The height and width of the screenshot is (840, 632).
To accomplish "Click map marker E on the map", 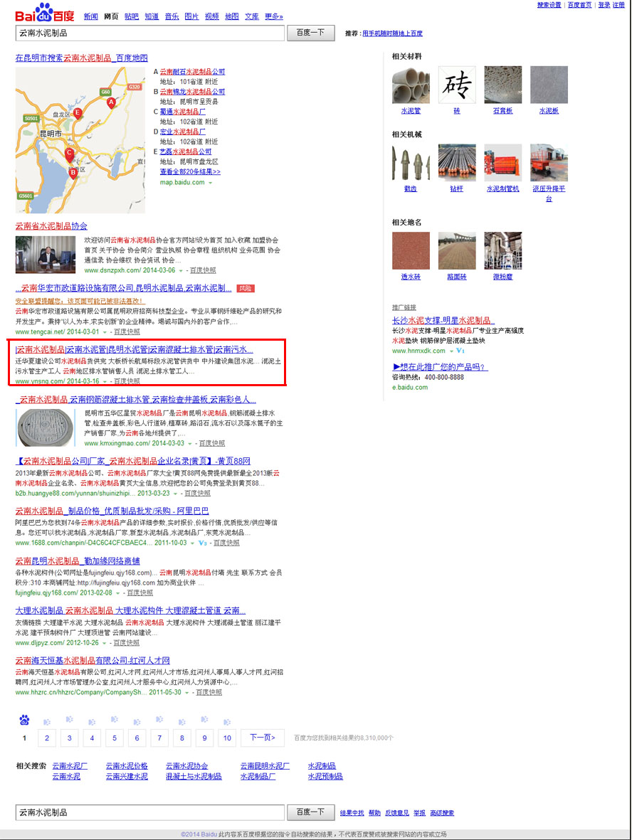I will click(x=78, y=113).
